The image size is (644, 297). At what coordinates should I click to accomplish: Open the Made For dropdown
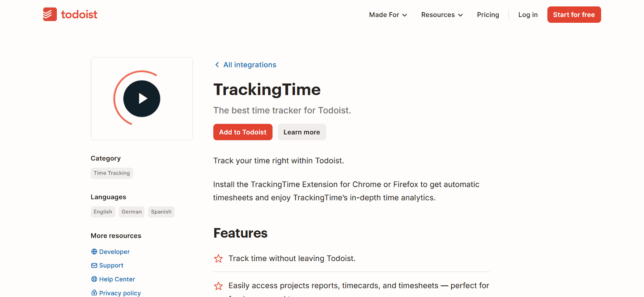(x=387, y=14)
